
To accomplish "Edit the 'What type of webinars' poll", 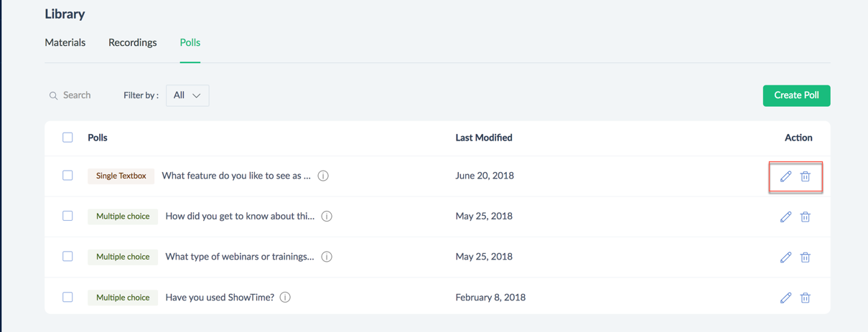I will (785, 257).
